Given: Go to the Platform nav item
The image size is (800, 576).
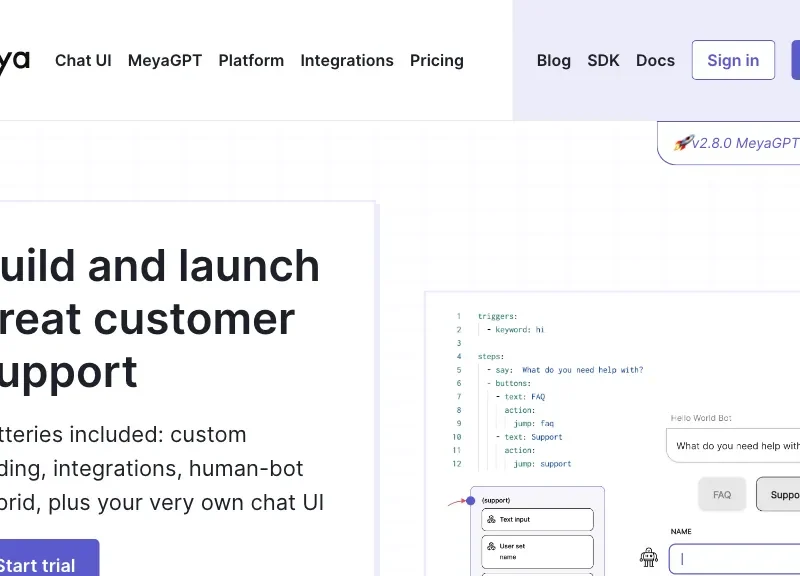Looking at the screenshot, I should [x=251, y=60].
